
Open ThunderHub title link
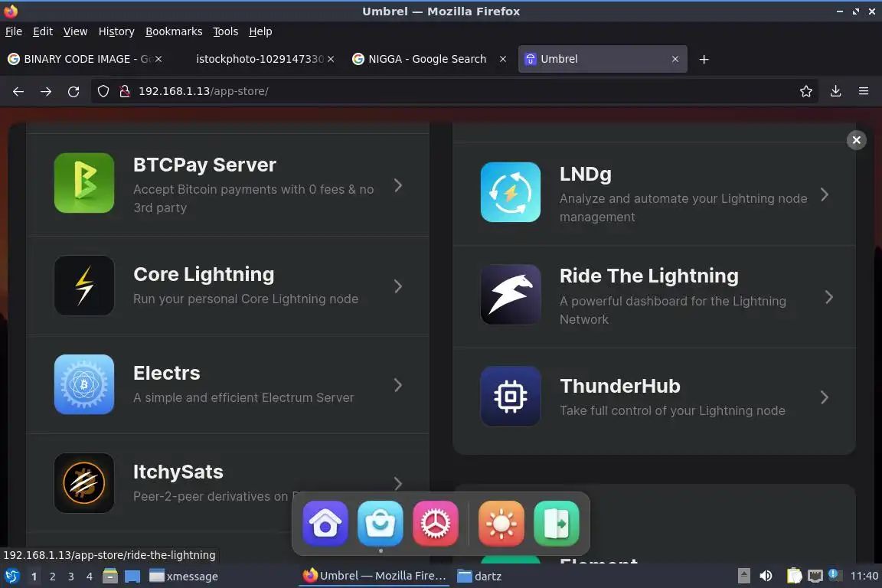pyautogui.click(x=620, y=386)
